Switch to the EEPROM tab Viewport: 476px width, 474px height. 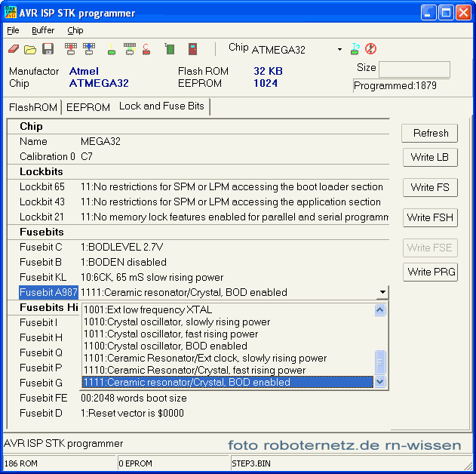pos(88,107)
